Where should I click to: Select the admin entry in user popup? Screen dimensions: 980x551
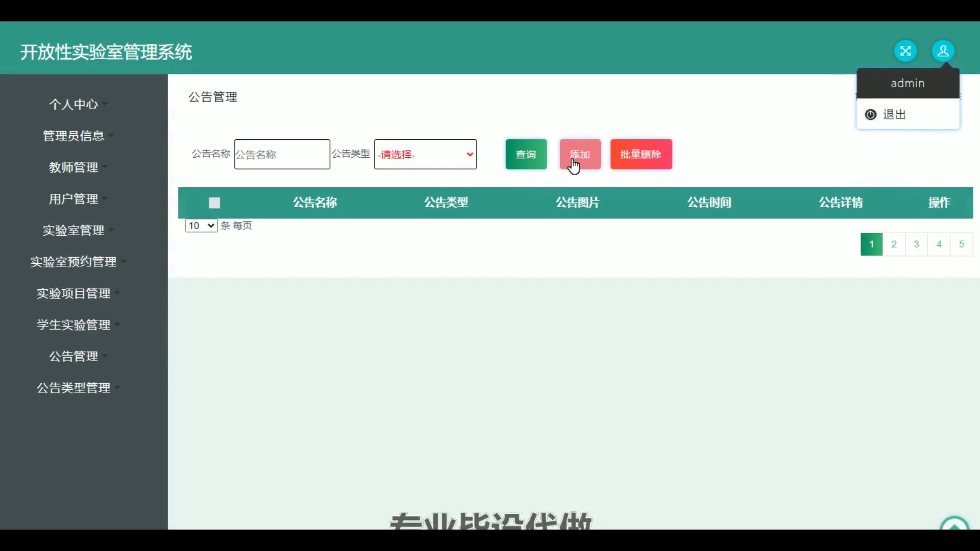pyautogui.click(x=908, y=83)
